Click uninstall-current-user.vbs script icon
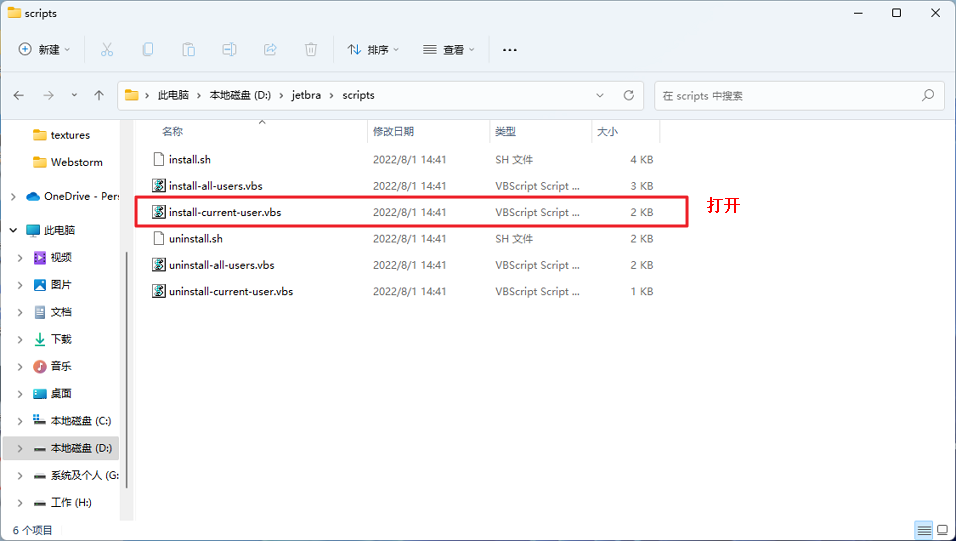Image resolution: width=956 pixels, height=541 pixels. (159, 292)
